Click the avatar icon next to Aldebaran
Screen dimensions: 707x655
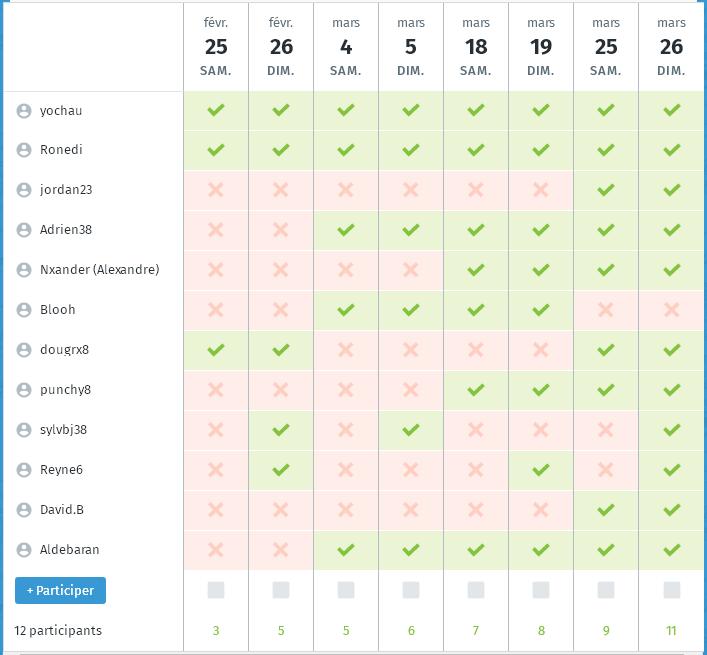(24, 550)
